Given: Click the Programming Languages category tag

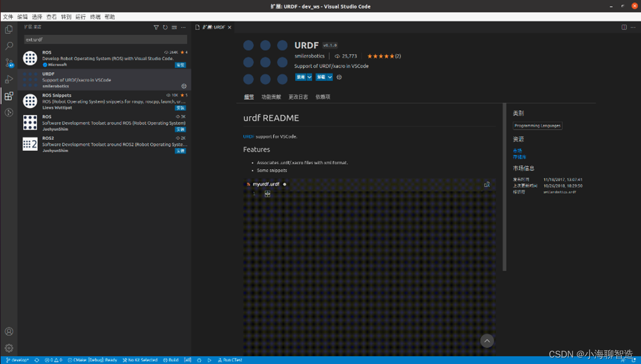Looking at the screenshot, I should (x=538, y=125).
